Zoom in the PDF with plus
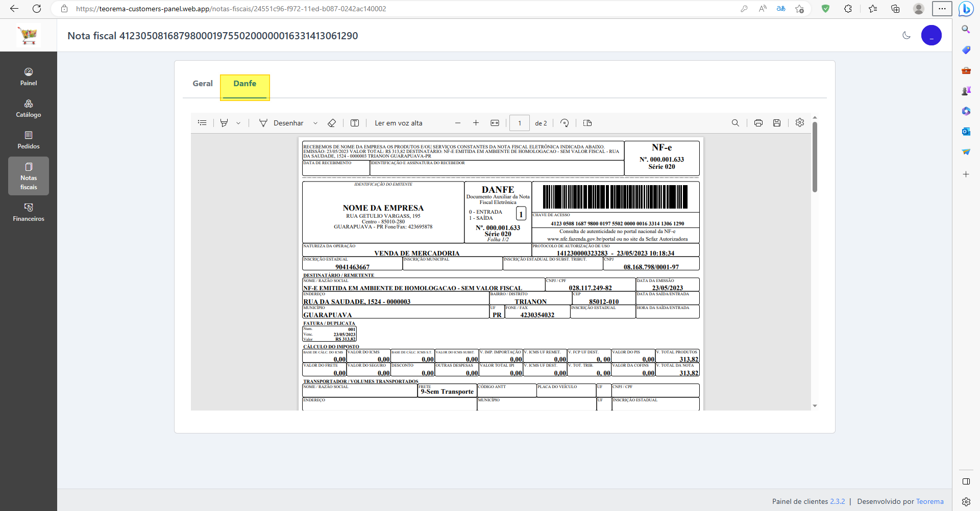Screen dimensions: 980x511 click(x=476, y=123)
